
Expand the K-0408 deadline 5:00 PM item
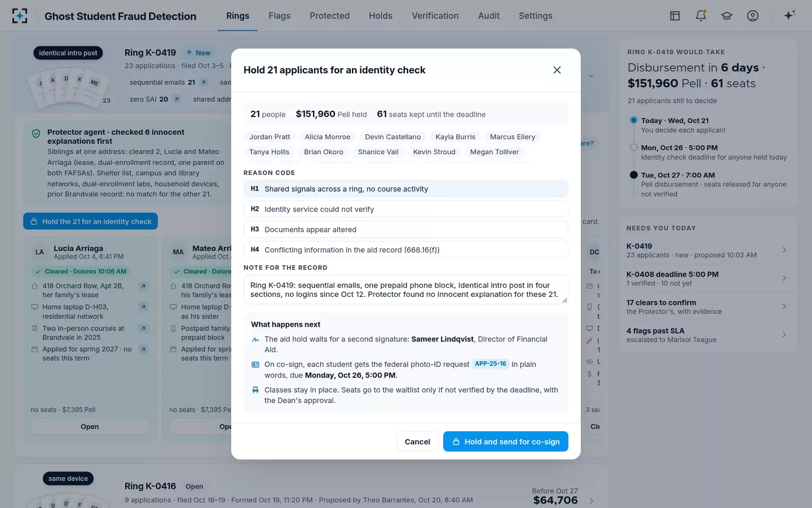[708, 278]
